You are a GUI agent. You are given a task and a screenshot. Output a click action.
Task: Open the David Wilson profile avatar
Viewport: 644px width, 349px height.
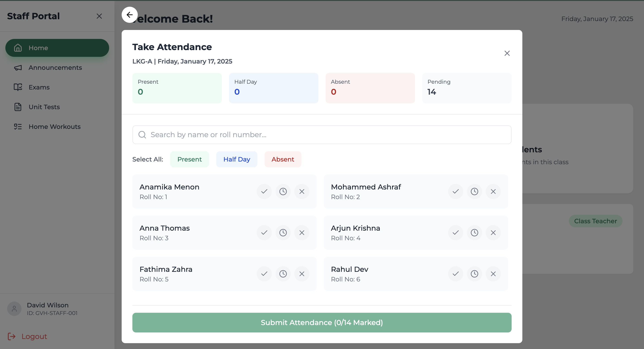tap(14, 309)
